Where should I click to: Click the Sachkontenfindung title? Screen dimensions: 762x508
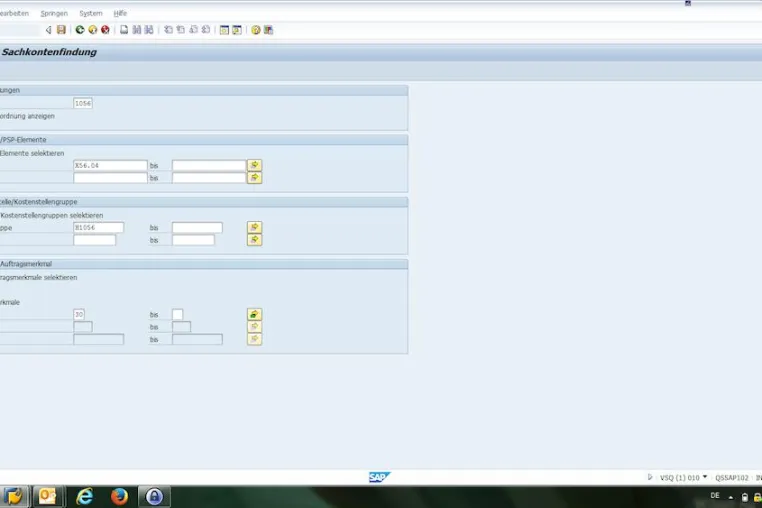[x=49, y=52]
